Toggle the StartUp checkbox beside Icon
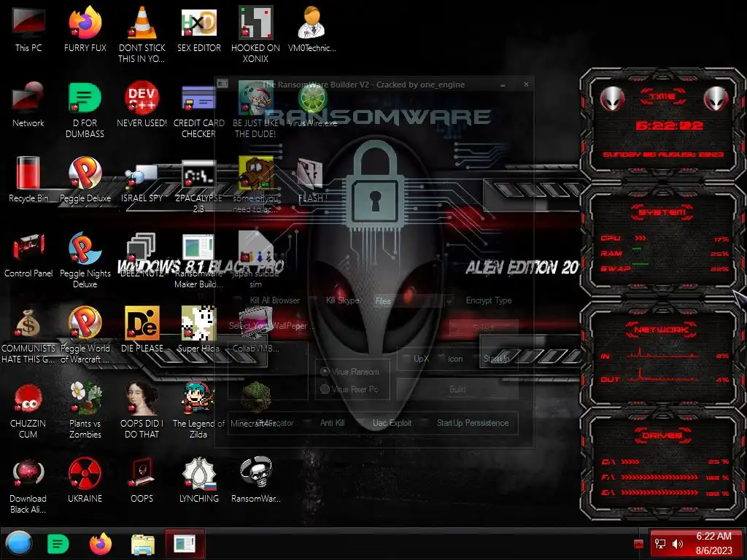 click(476, 359)
